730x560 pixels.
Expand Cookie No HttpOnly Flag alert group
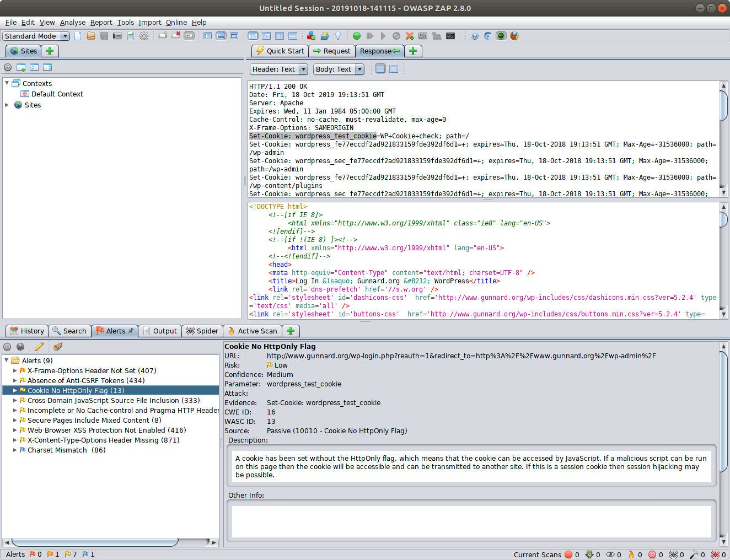[x=15, y=391]
